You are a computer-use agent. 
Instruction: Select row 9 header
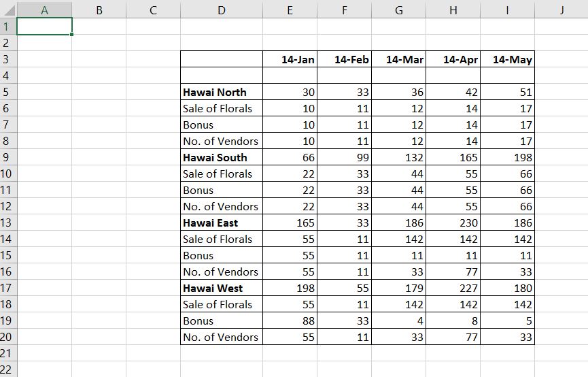pos(8,157)
